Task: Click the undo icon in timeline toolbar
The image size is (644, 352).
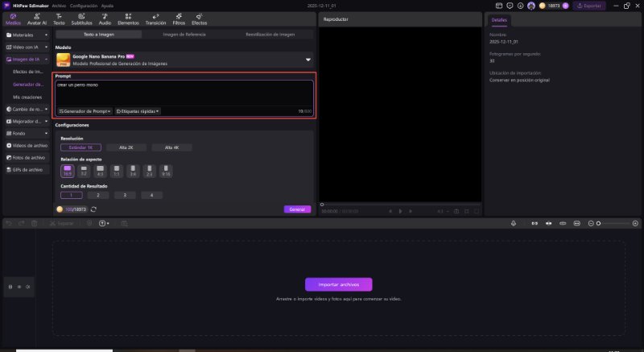Action: click(x=9, y=223)
